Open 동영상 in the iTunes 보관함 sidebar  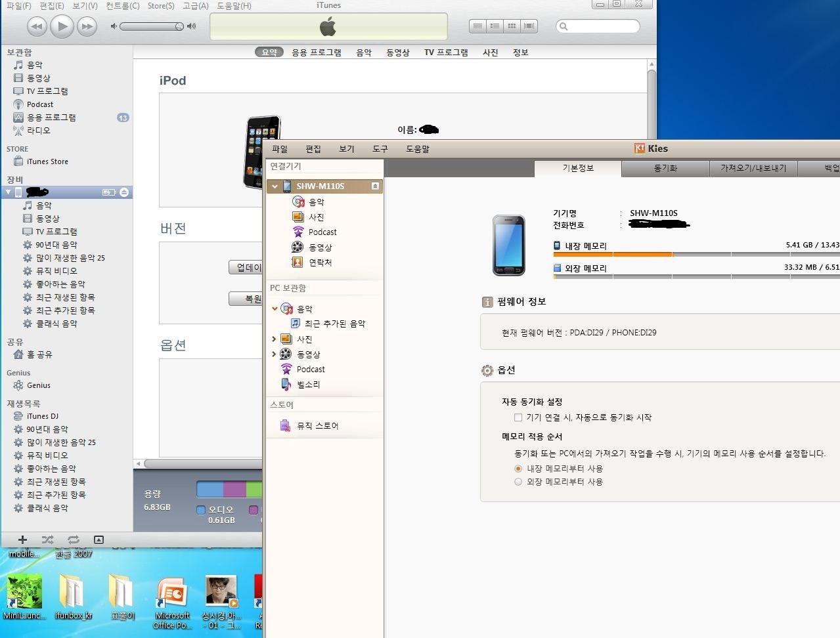(38, 78)
